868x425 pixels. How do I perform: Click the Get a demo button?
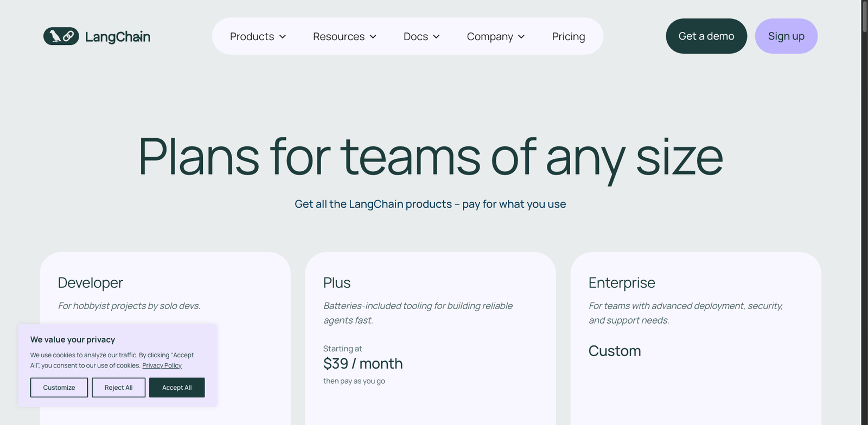coord(706,36)
